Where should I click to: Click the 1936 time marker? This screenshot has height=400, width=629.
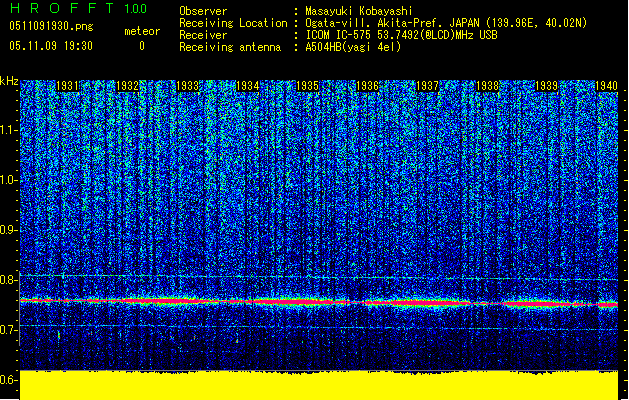[367, 86]
